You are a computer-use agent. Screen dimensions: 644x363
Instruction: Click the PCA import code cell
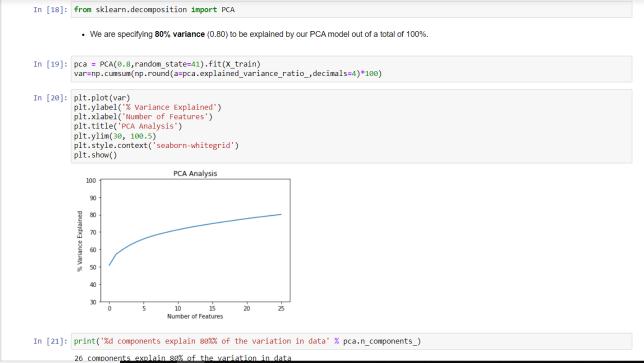pyautogui.click(x=352, y=9)
